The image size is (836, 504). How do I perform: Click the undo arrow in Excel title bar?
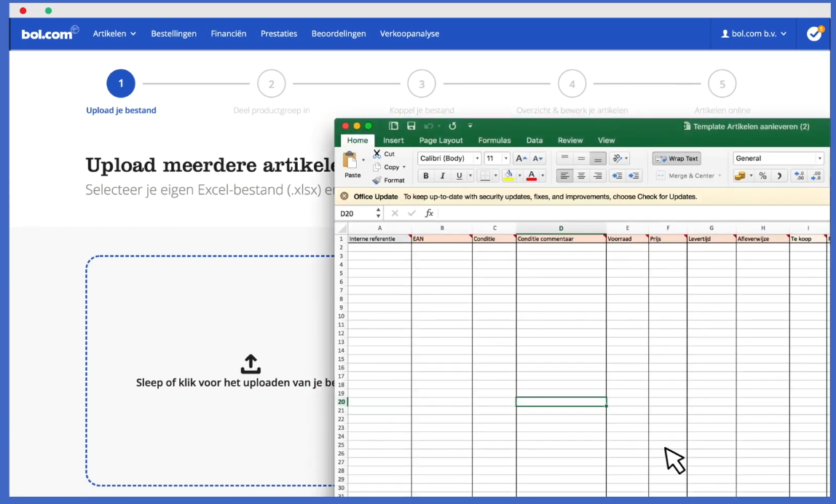[429, 126]
